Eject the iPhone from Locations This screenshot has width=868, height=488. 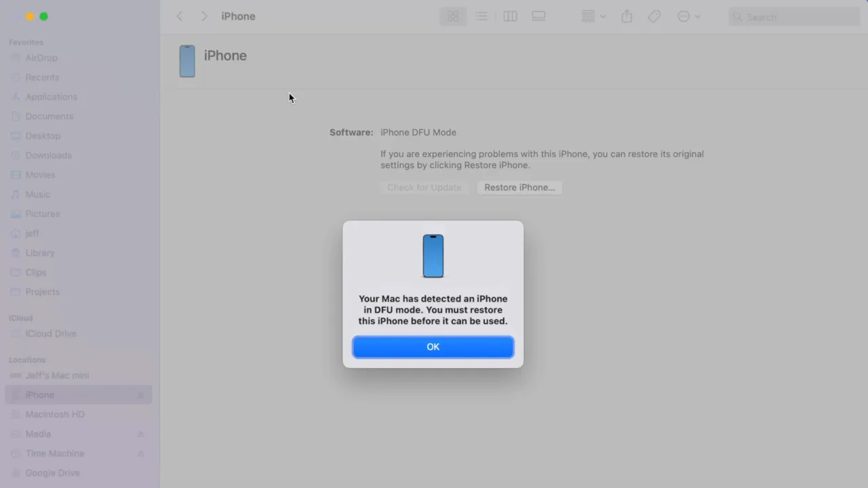pos(141,394)
